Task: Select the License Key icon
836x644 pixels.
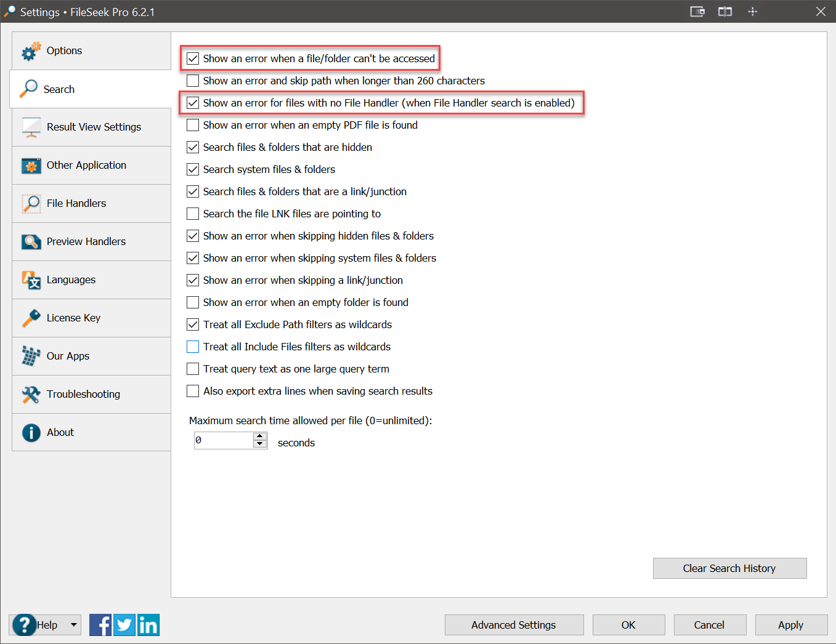Action: [31, 318]
